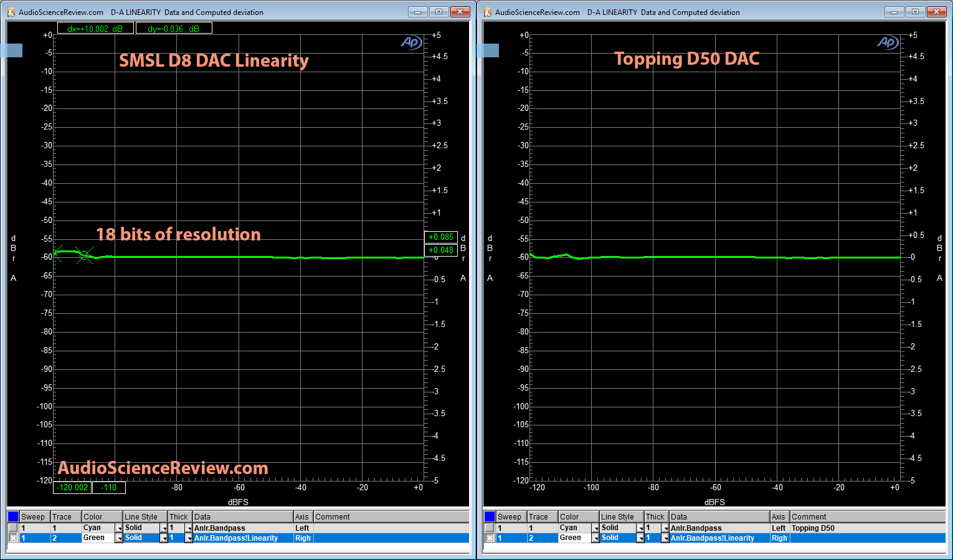Open the Cyan color dropdown in the left window
This screenshot has height=560, width=953.
tap(119, 528)
